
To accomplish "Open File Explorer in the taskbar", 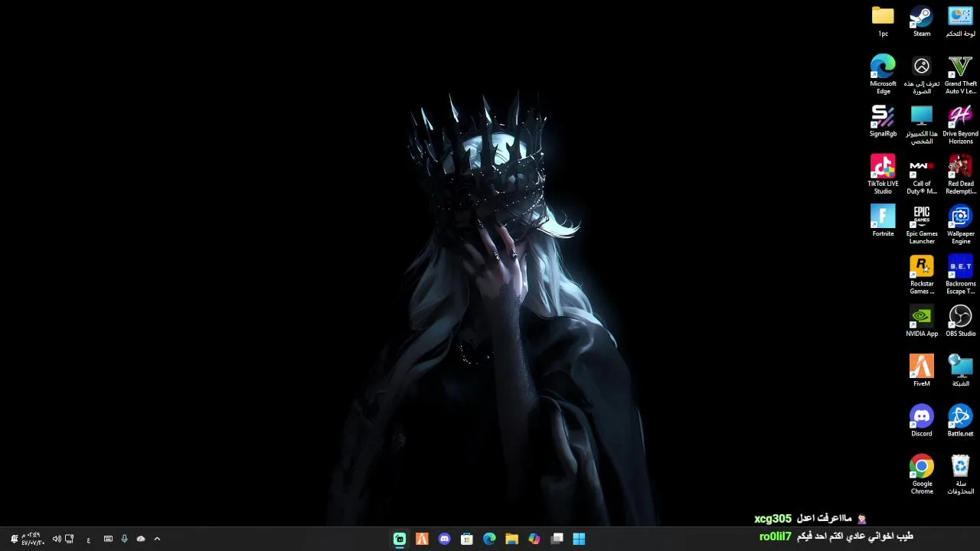I will 511,539.
